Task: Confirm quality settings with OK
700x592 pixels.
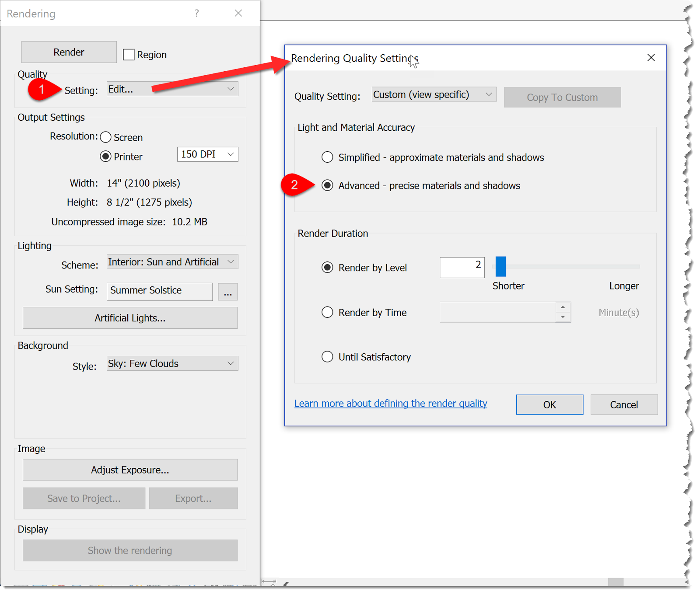Action: [x=549, y=405]
